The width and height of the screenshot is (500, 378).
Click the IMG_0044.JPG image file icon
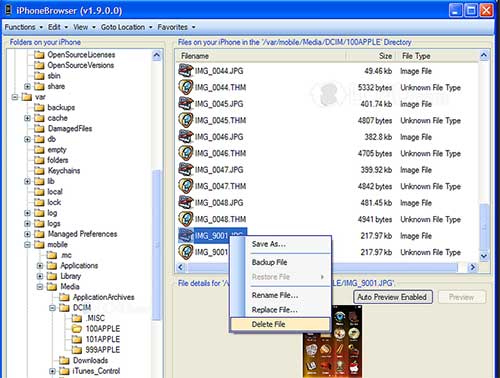point(186,71)
